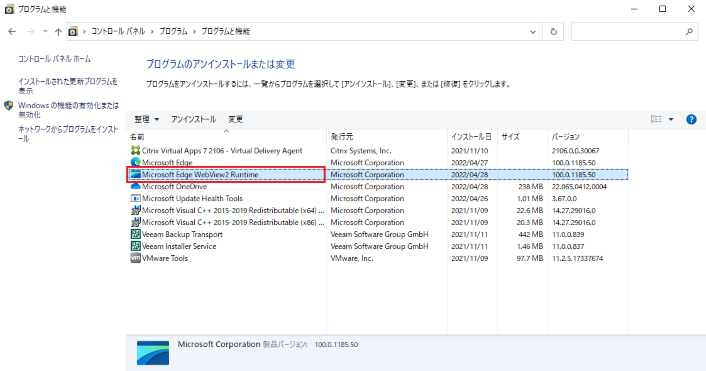The image size is (706, 371).
Task: Refresh the address bar location
Action: coord(553,32)
